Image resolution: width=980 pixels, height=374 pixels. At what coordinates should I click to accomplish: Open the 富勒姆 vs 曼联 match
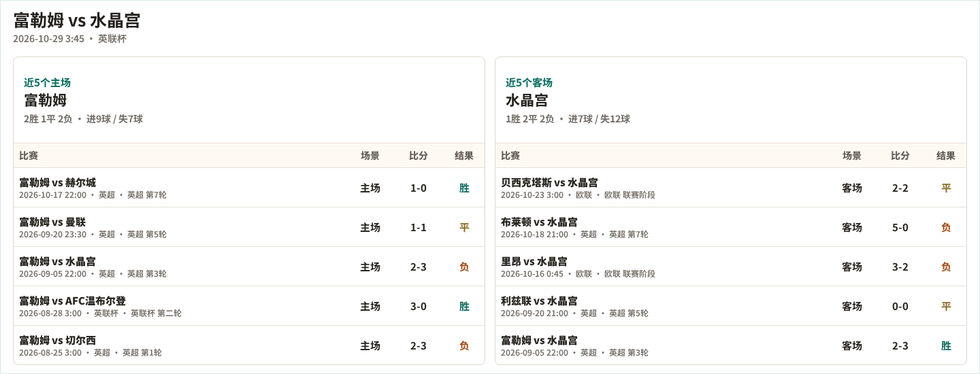(52, 222)
